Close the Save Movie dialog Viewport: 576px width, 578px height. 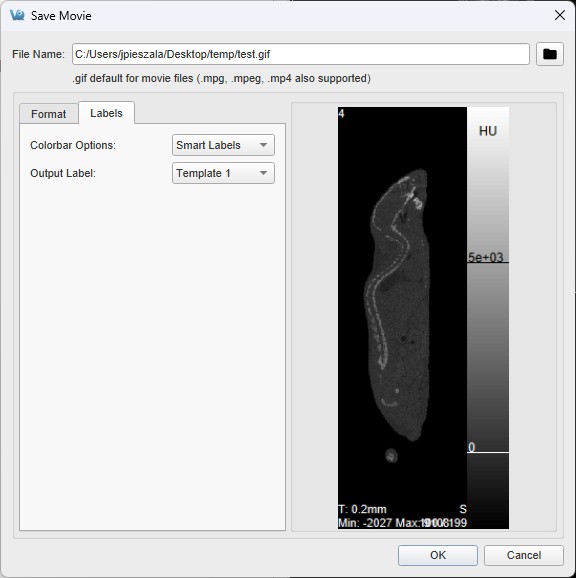(560, 15)
